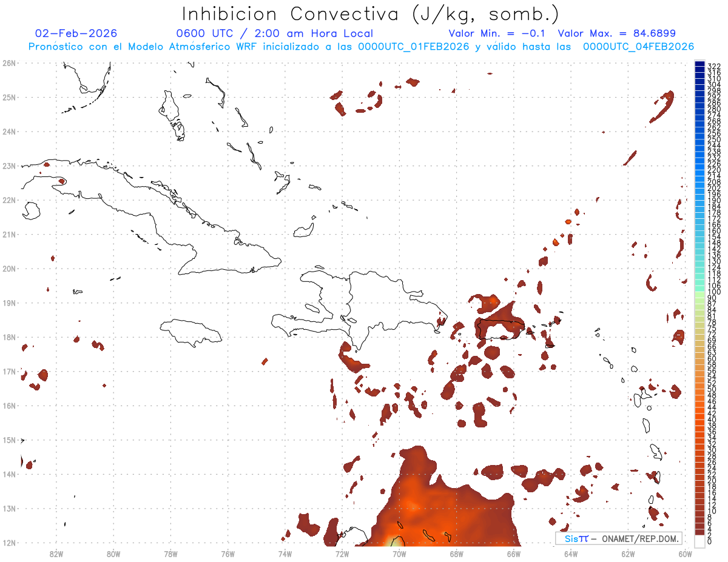Click the '16N' latitude label
Viewport: 728px width, 562px height.
(9, 406)
